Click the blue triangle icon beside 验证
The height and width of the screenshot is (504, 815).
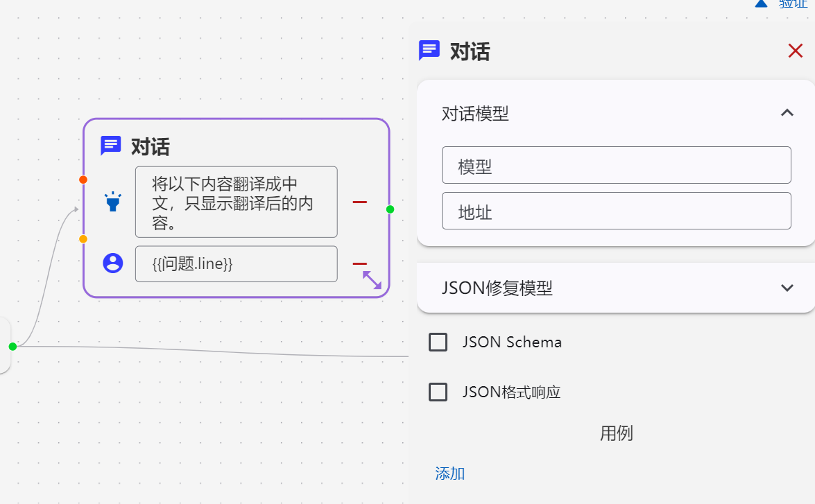(761, 3)
